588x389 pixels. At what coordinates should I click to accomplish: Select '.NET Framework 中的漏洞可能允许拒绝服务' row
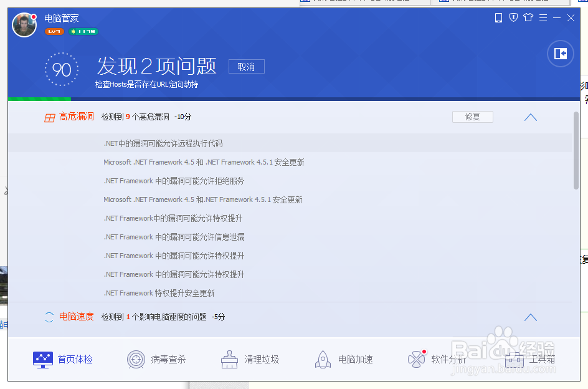(x=290, y=181)
